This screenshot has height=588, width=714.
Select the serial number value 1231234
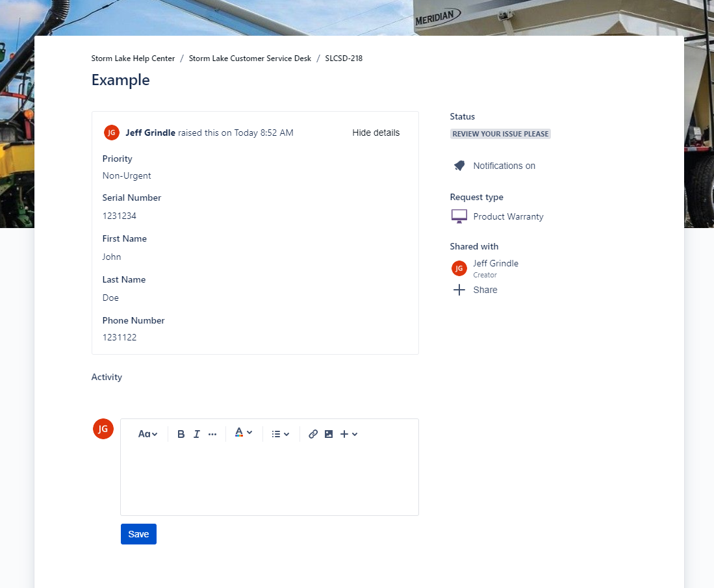coord(120,216)
